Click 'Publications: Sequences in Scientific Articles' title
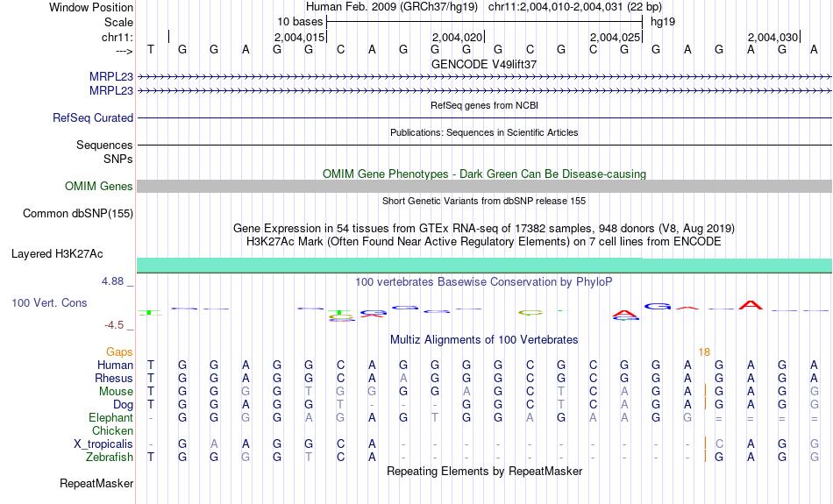 [484, 132]
